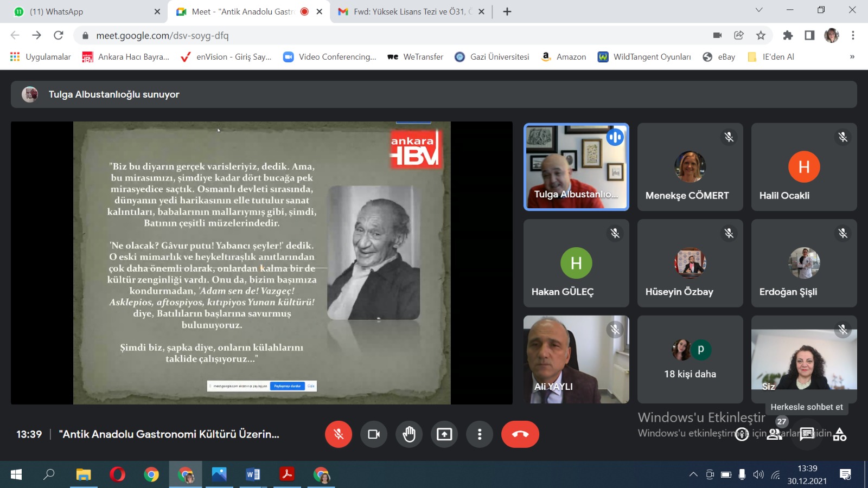Click the address bar URL field
This screenshot has height=488, width=868.
click(380, 35)
